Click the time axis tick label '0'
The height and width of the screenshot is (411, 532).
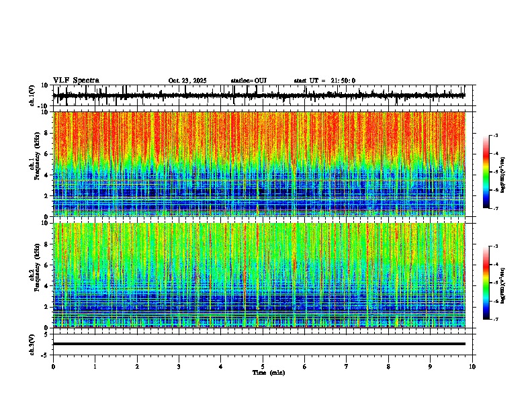click(53, 367)
